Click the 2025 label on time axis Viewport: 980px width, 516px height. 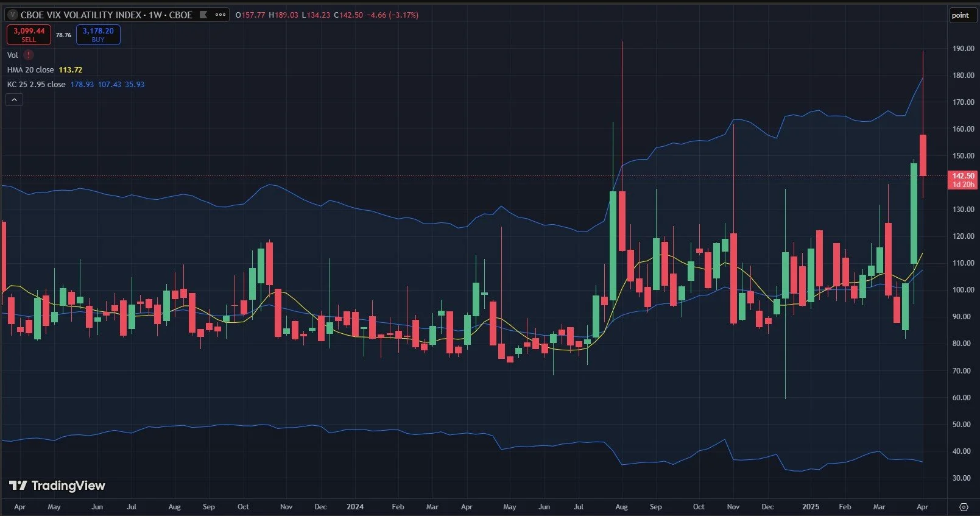tap(811, 507)
